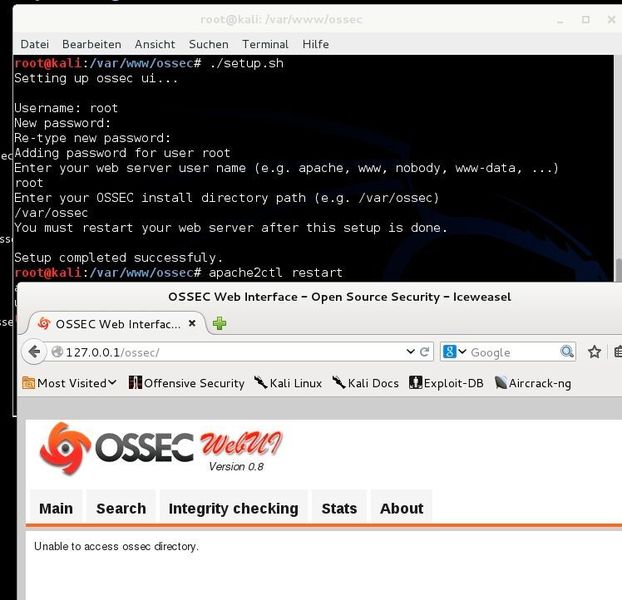Open the Stats tab in OSSEC
The image size is (622, 600).
point(339,508)
